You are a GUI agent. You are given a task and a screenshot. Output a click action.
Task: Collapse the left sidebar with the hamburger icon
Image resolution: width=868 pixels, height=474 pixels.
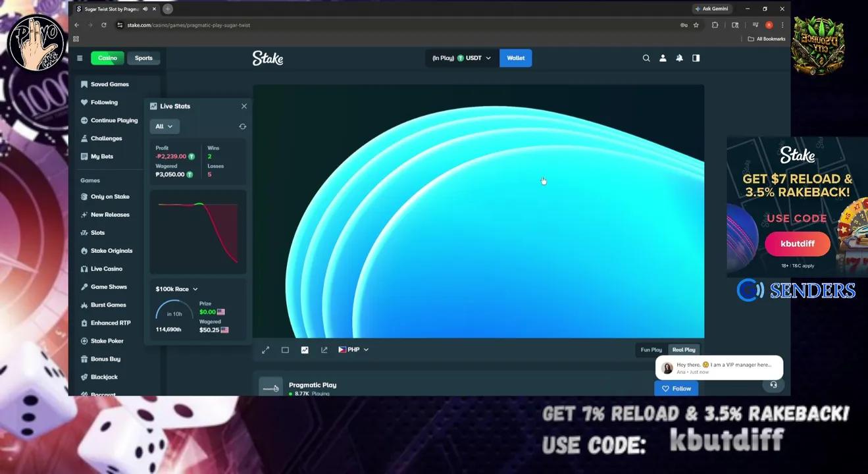(80, 58)
